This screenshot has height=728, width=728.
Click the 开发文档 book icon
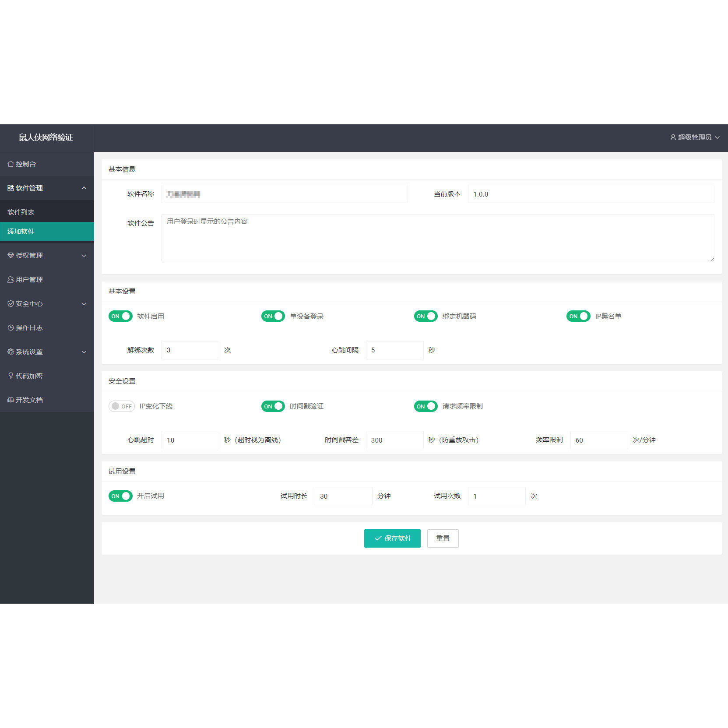(11, 400)
